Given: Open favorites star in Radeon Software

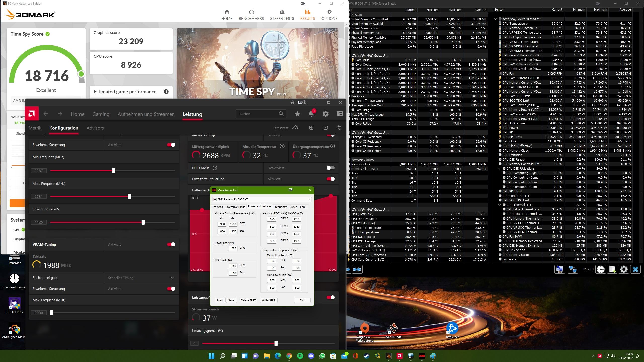Looking at the screenshot, I should click(x=297, y=114).
